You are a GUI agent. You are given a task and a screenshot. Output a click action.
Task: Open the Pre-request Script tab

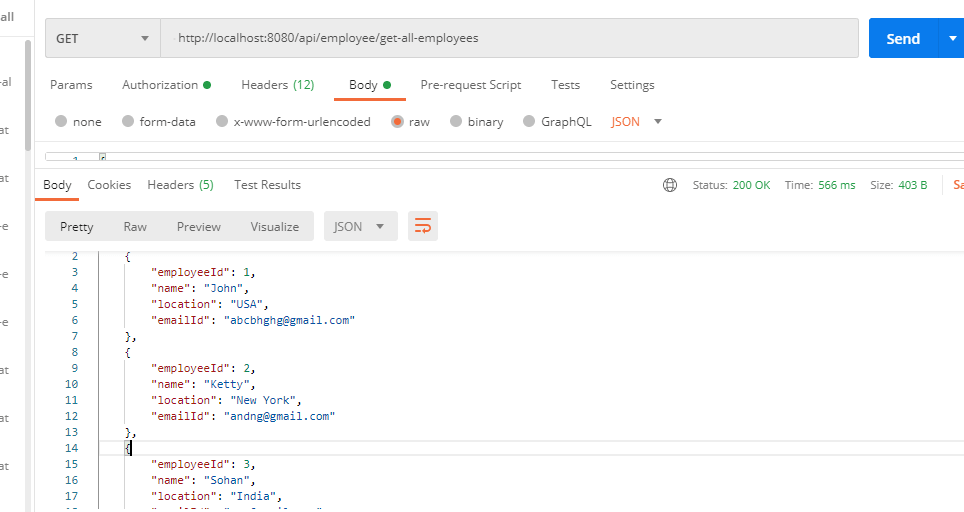470,85
